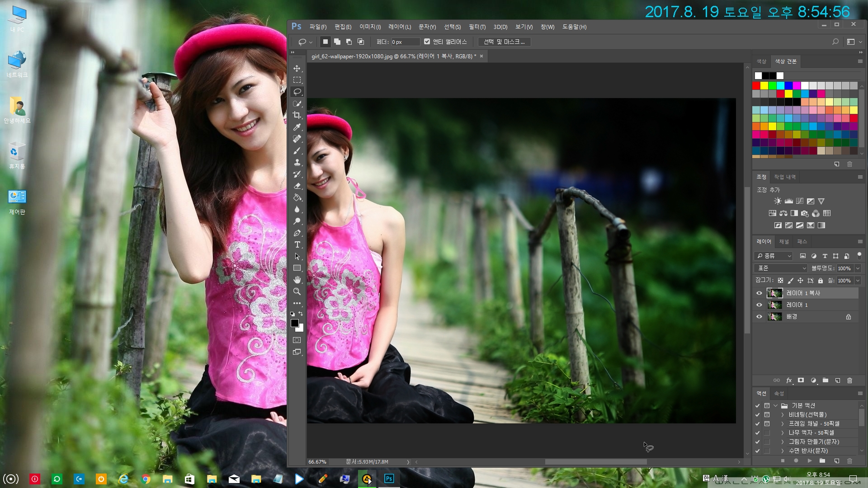
Task: Toggle lock all for layer
Action: 820,281
